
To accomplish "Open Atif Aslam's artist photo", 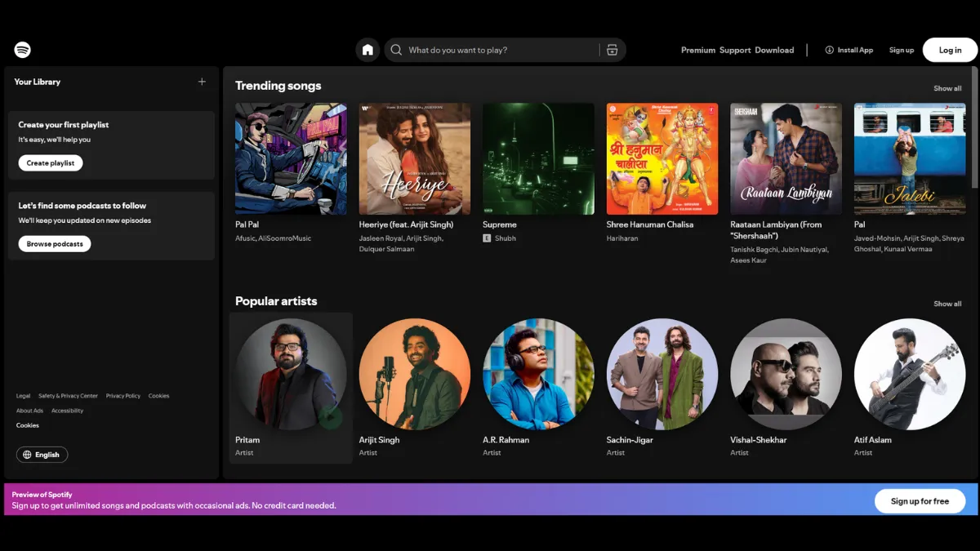I will click(x=910, y=374).
